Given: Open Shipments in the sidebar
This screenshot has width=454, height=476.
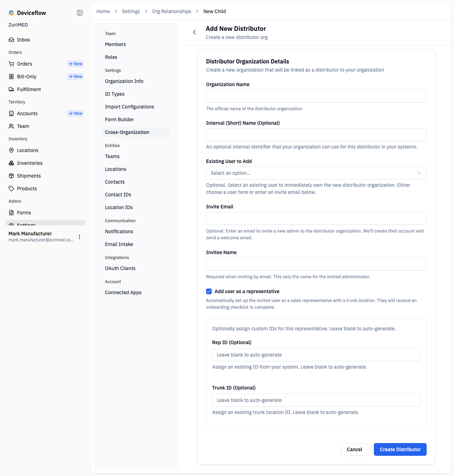Looking at the screenshot, I should 45,176.
